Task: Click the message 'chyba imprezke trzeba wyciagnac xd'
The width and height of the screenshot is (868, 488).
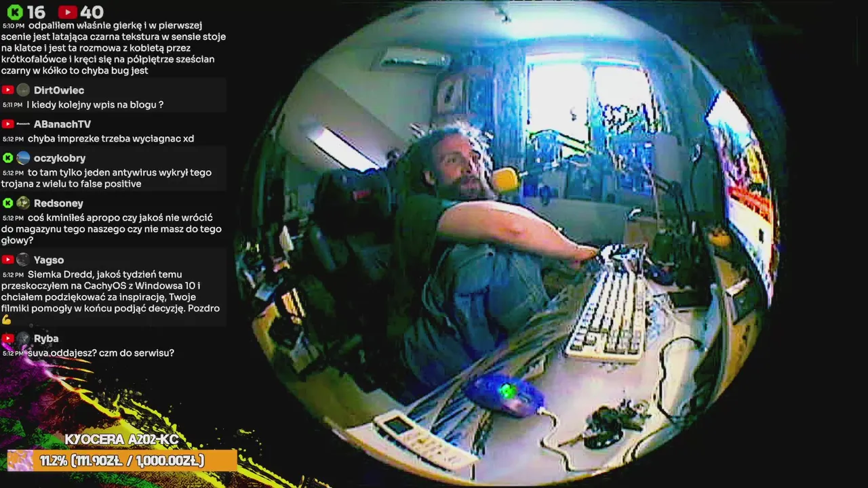Action: click(111, 139)
